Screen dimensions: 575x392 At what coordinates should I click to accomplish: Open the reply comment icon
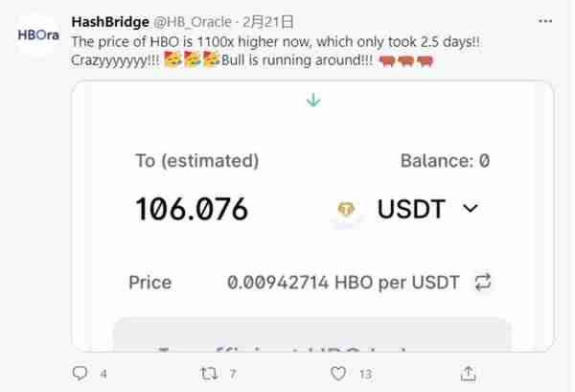[x=80, y=373]
